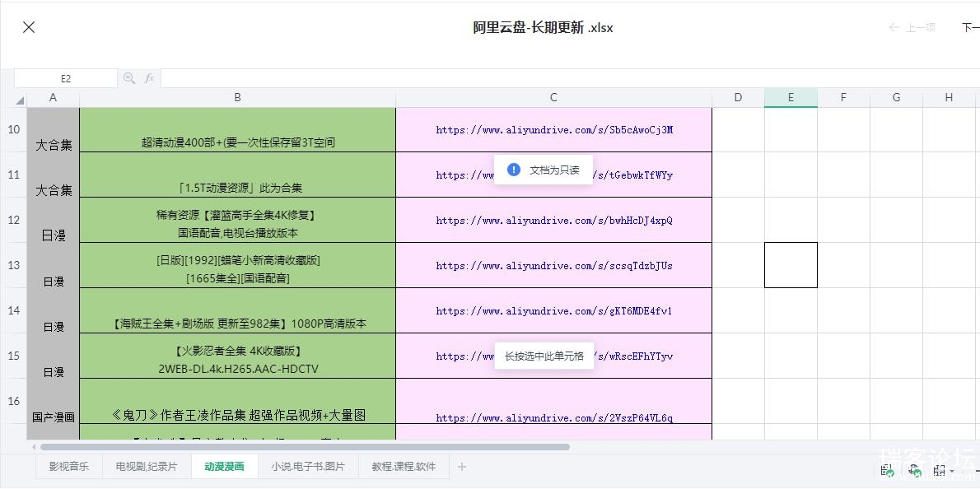Select column B header

tap(237, 97)
